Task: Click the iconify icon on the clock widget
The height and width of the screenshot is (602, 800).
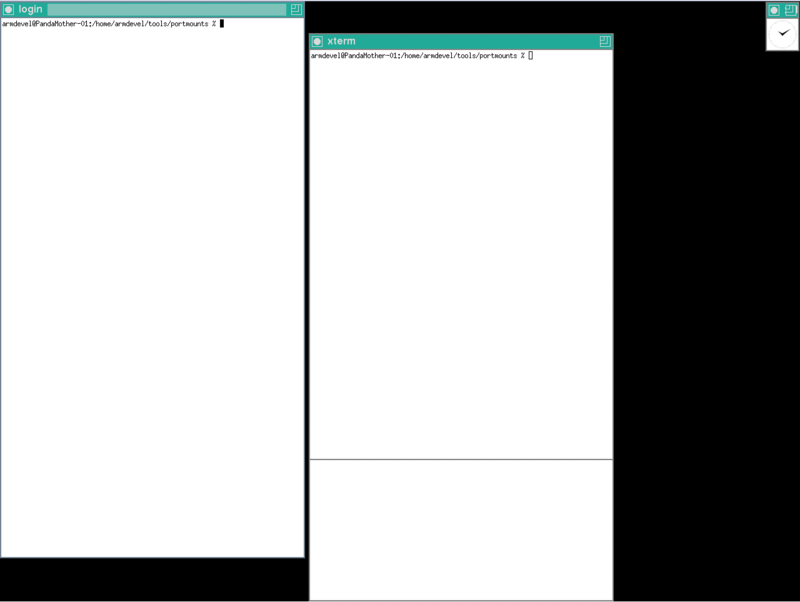Action: (x=790, y=11)
